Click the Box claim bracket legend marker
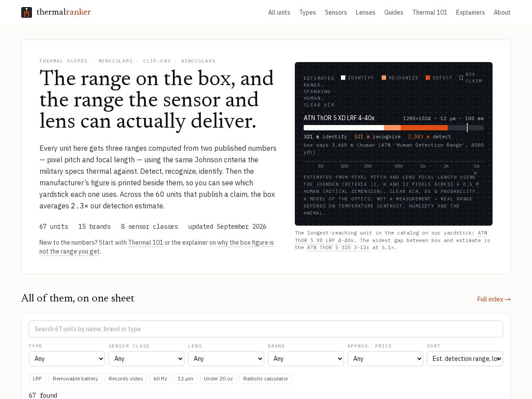This screenshot has width=532, height=399. pyautogui.click(x=461, y=78)
